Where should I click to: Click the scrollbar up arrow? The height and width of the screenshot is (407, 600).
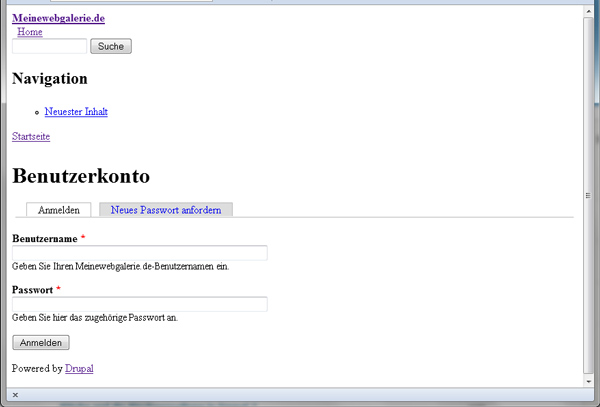(588, 11)
